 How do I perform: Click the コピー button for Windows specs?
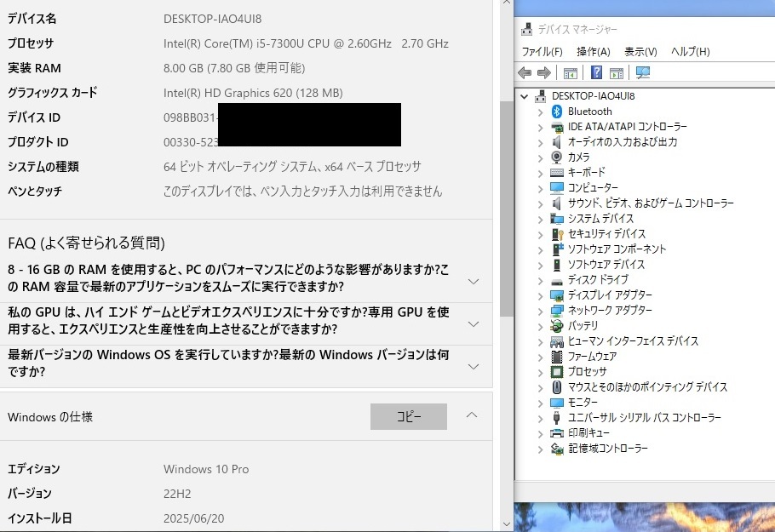click(x=409, y=416)
